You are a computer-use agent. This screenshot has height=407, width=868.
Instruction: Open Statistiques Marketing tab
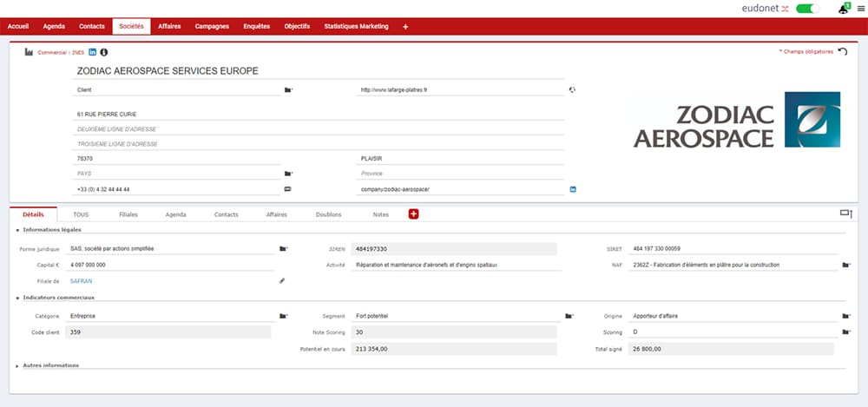tap(356, 27)
